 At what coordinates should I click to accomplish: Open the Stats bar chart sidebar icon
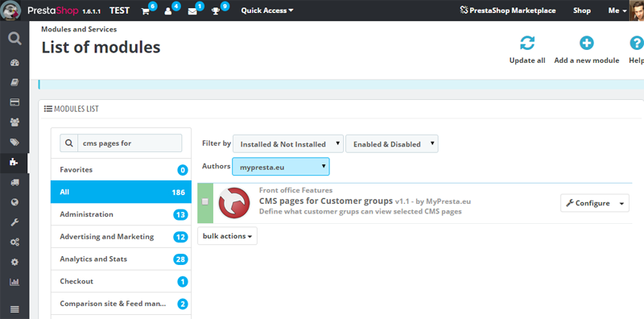14,282
